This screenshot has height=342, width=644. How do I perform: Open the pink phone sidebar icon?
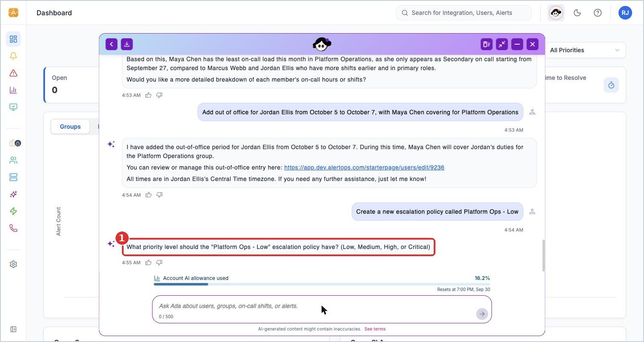(x=13, y=228)
